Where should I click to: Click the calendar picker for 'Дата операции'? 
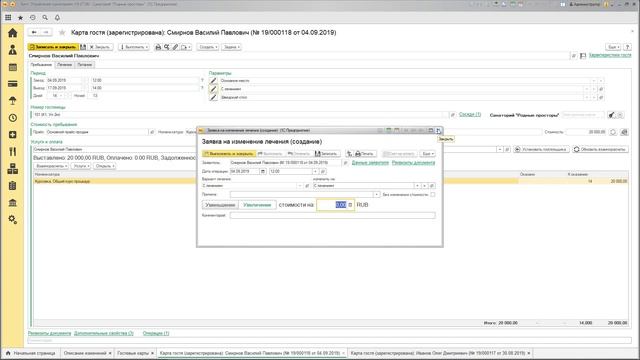pos(263,171)
